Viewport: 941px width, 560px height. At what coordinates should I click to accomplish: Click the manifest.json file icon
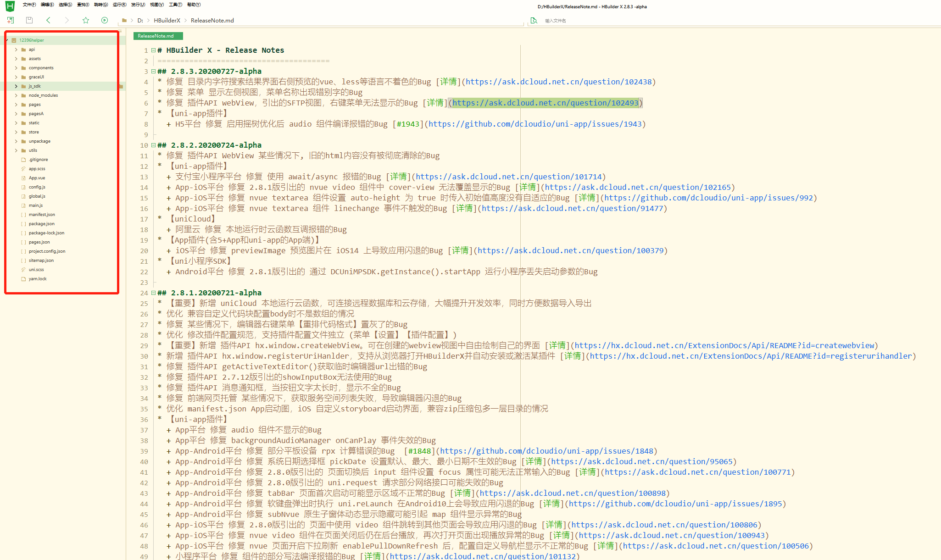(23, 215)
